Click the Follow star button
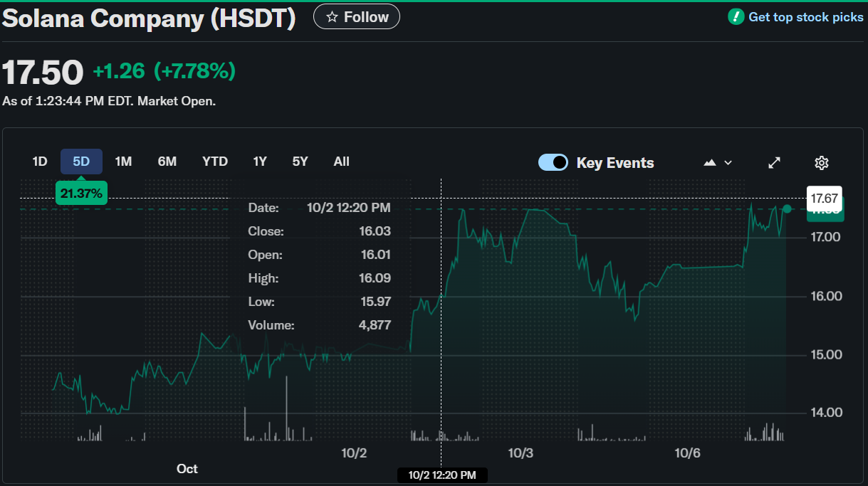Screen dimensions: 868x486 click(x=356, y=17)
